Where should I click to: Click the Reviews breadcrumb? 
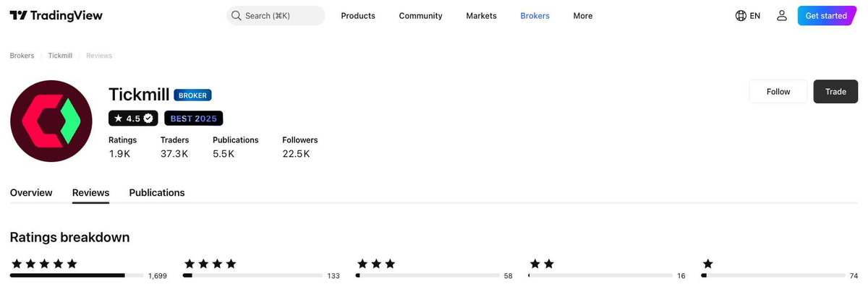tap(99, 56)
